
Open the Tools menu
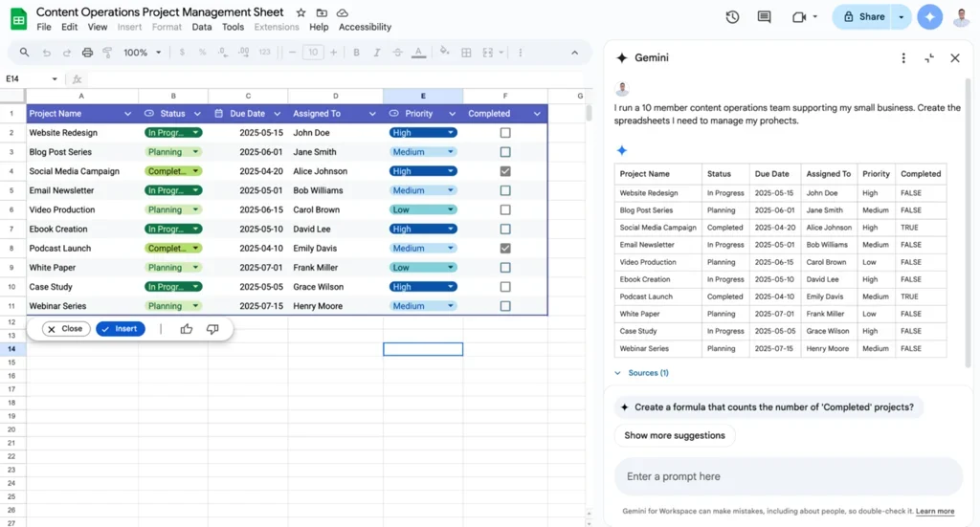(233, 27)
